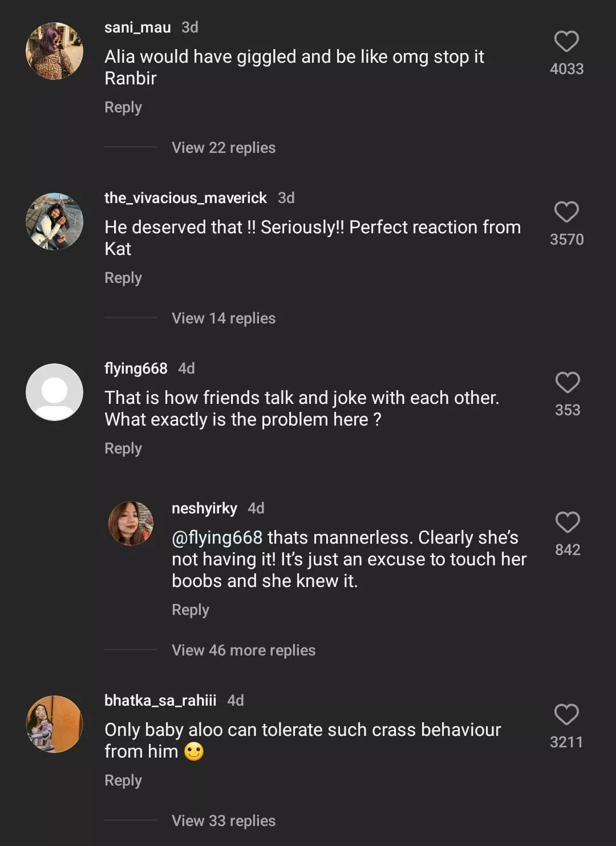Tap bhatka_sa_rahiii's profile picture
This screenshot has width=616, height=846.
click(55, 724)
